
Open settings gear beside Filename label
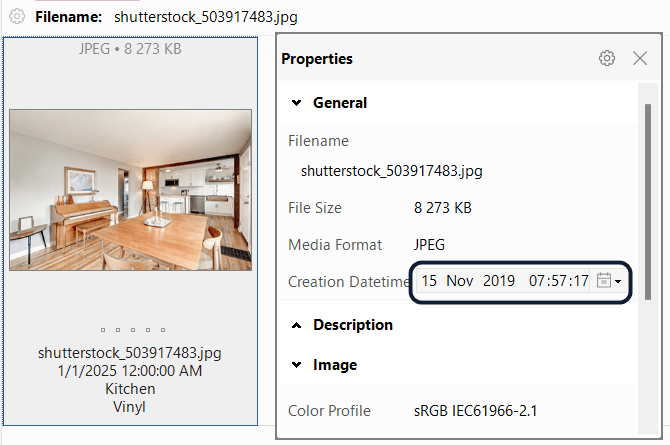17,17
